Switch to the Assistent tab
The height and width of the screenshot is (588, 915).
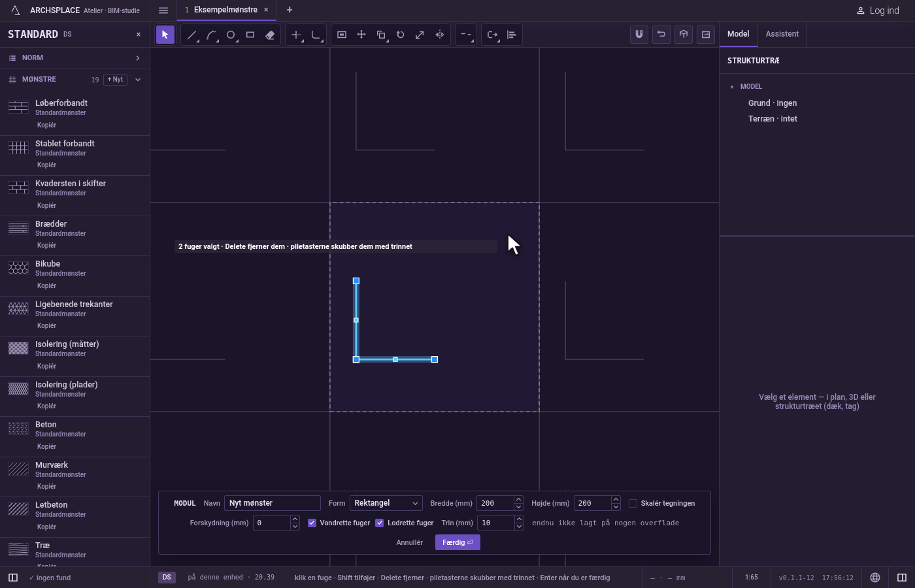[782, 34]
